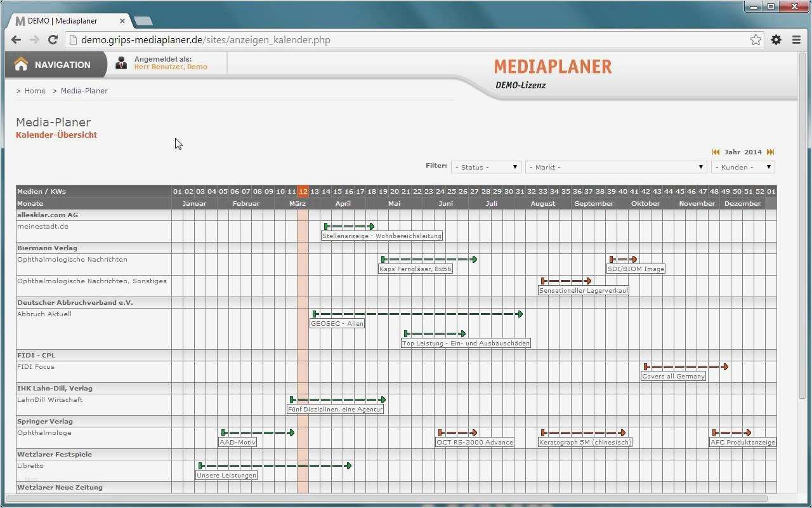Click the home icon in Navigation
Screen dimensions: 812x508
[21, 64]
